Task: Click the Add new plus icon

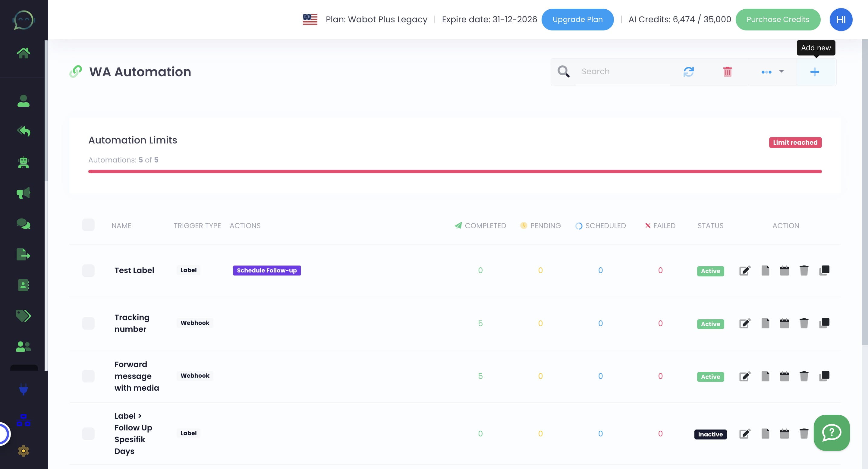Action: point(814,72)
